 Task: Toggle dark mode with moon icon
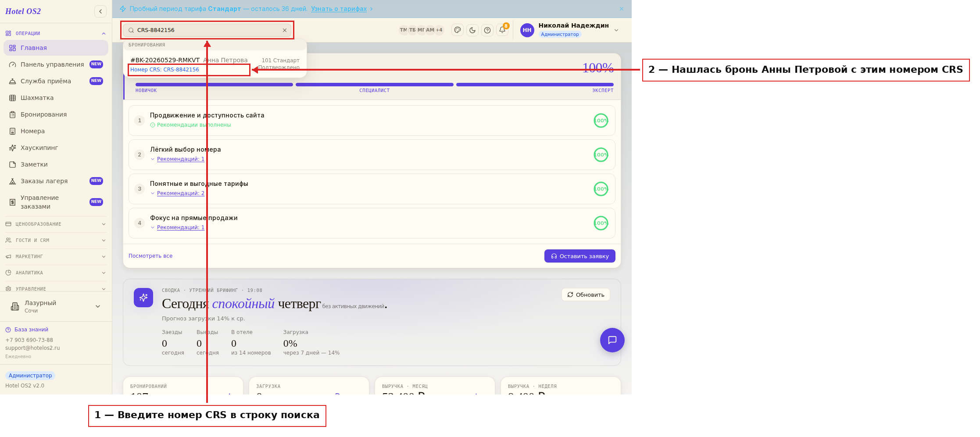[x=472, y=30]
